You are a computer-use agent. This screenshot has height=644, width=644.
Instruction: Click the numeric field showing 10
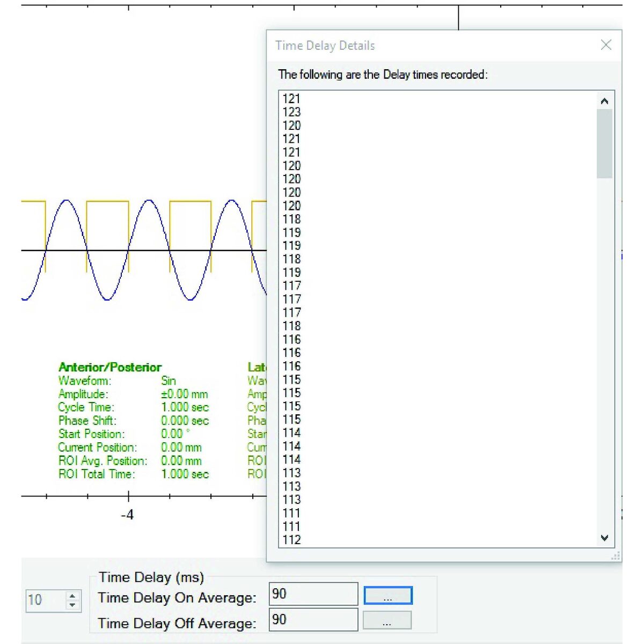[x=46, y=599]
